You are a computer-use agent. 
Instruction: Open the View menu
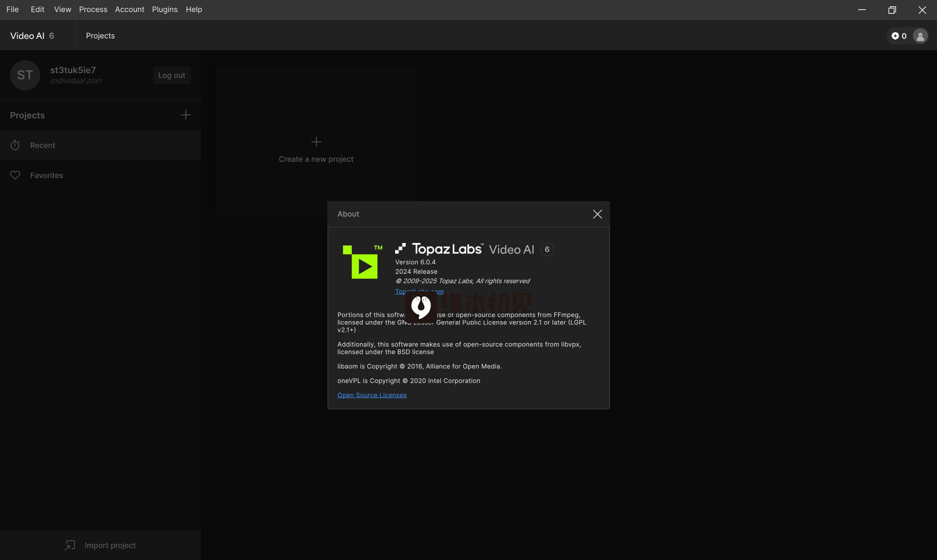[x=62, y=9]
